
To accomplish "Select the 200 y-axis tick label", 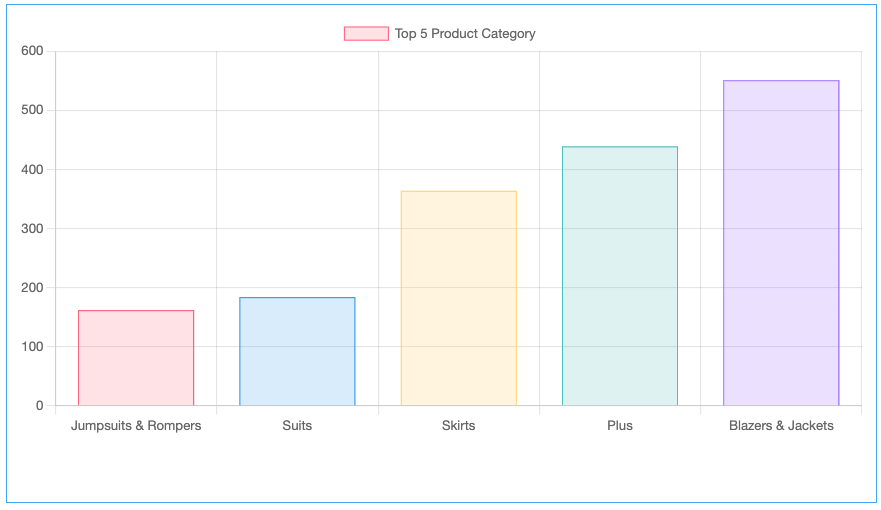I will click(32, 288).
